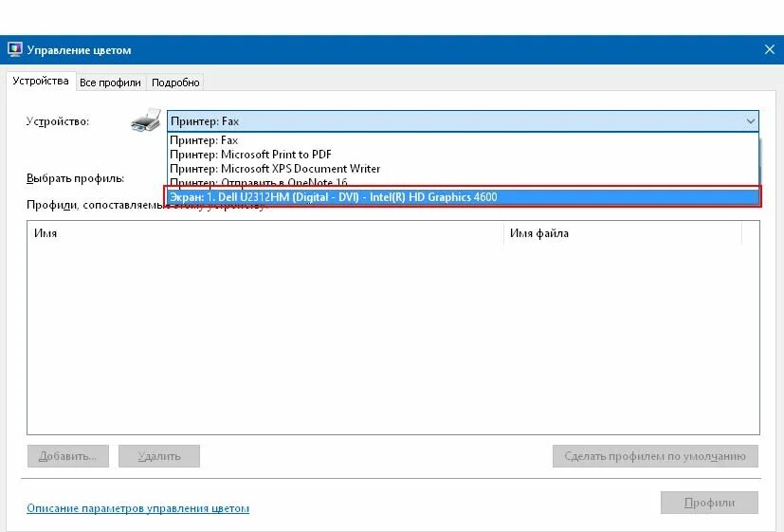Click the Имя файла column header
This screenshot has width=784, height=532.
(623, 233)
